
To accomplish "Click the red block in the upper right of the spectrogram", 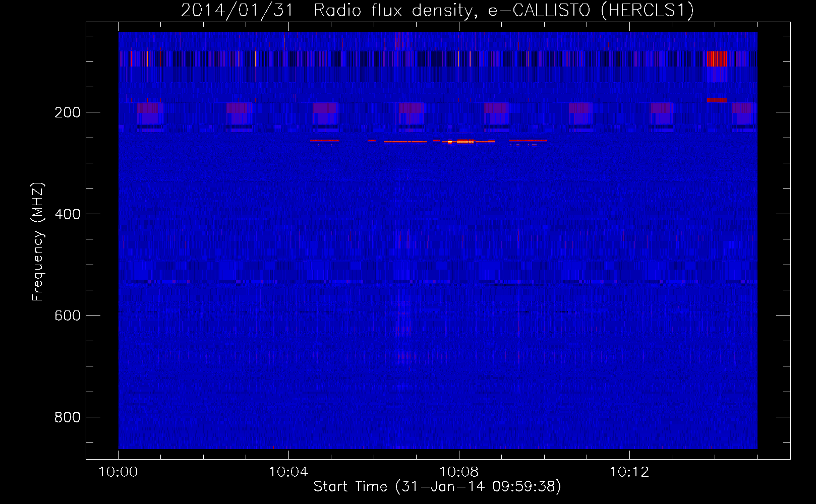I will 717,58.
